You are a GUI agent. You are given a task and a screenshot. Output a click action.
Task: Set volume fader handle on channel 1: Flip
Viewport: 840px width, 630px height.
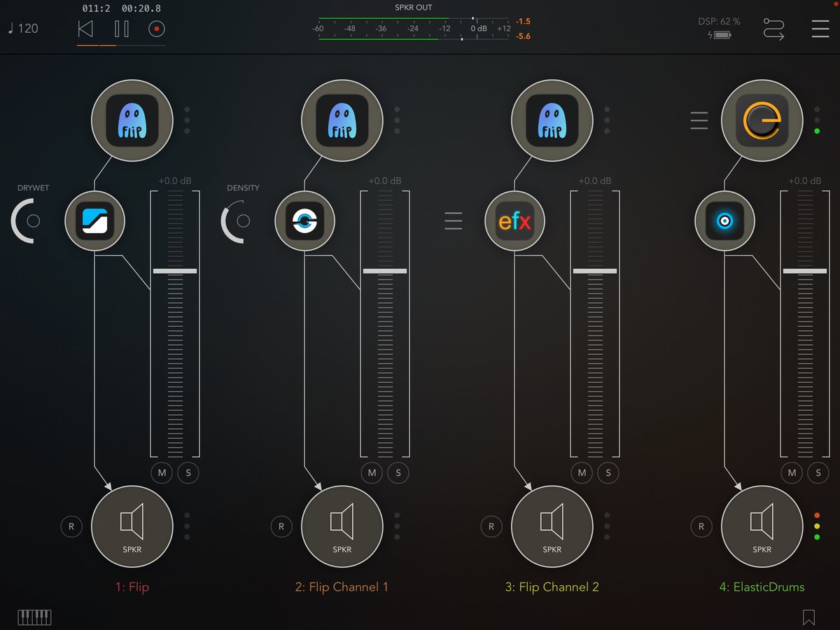tap(175, 271)
